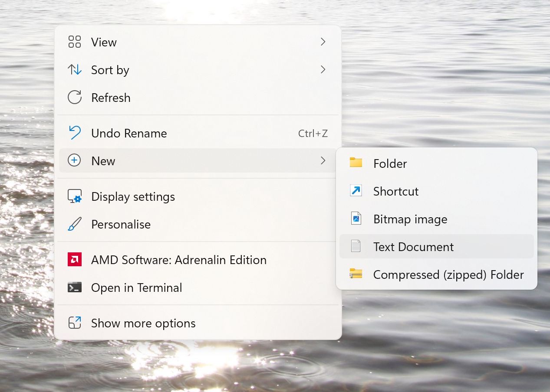
Task: Click the chevron beside New
Action: 323,161
